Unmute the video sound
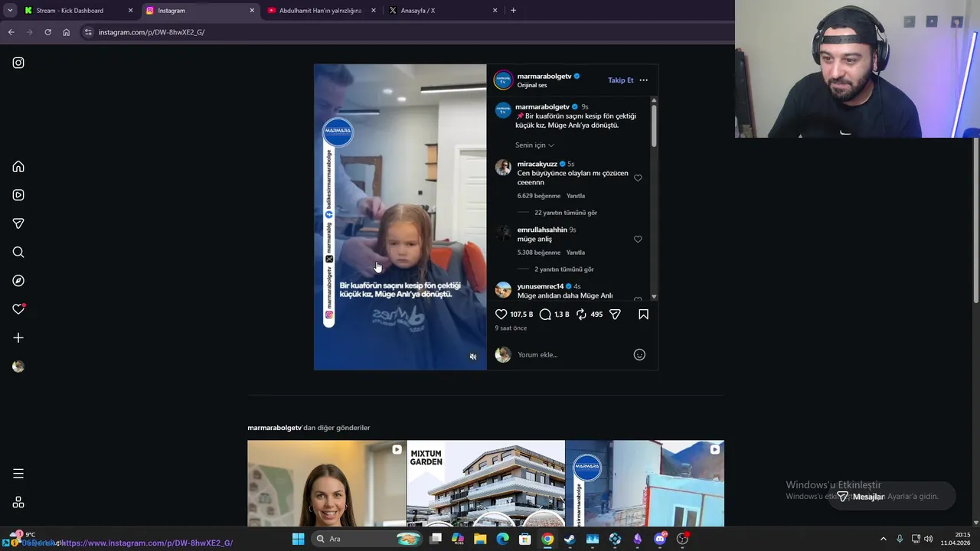 coord(473,357)
